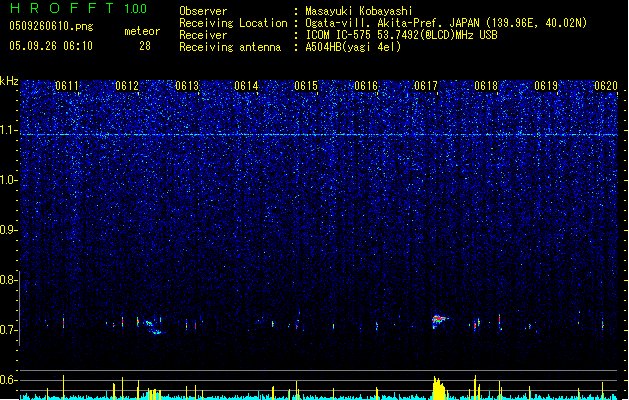Viewport: 629px width, 400px height.
Task: Click the 1.0 frequency axis label
Action: pos(9,180)
